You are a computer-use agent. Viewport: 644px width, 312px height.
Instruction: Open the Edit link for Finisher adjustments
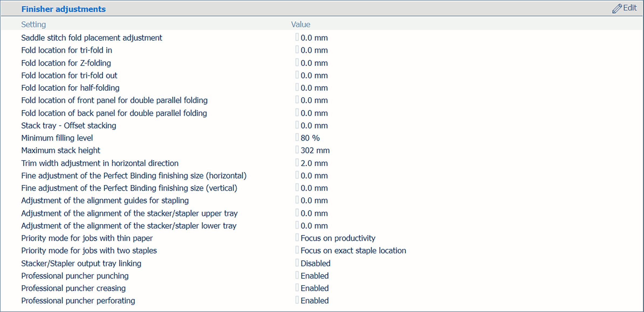[630, 8]
